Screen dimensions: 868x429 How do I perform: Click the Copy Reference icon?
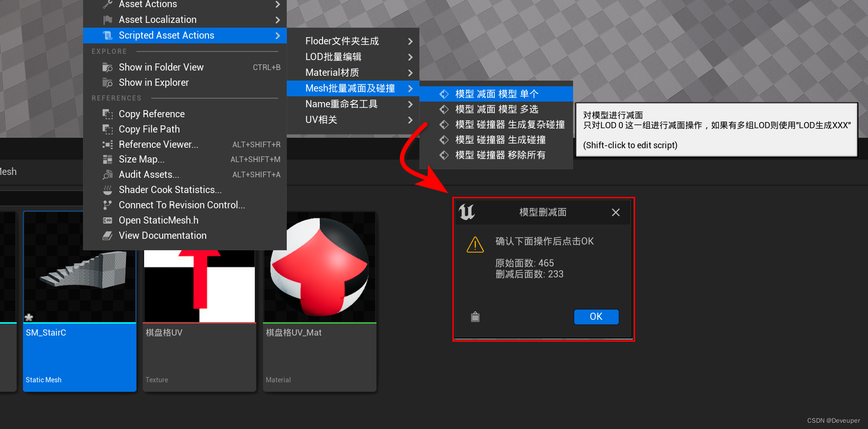coord(108,114)
